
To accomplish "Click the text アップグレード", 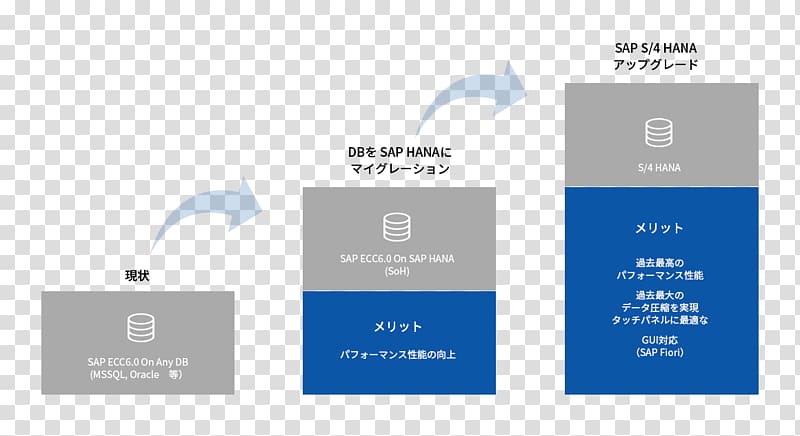I will tap(656, 64).
